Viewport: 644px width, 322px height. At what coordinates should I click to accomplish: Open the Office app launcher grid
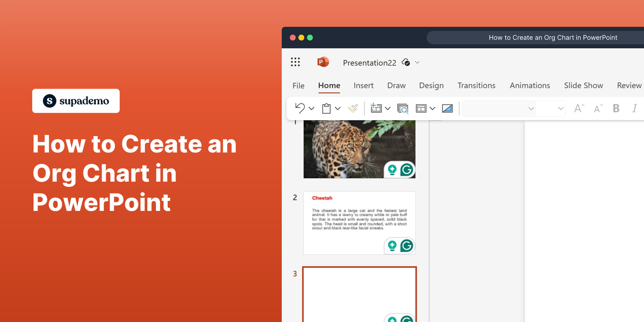[295, 62]
